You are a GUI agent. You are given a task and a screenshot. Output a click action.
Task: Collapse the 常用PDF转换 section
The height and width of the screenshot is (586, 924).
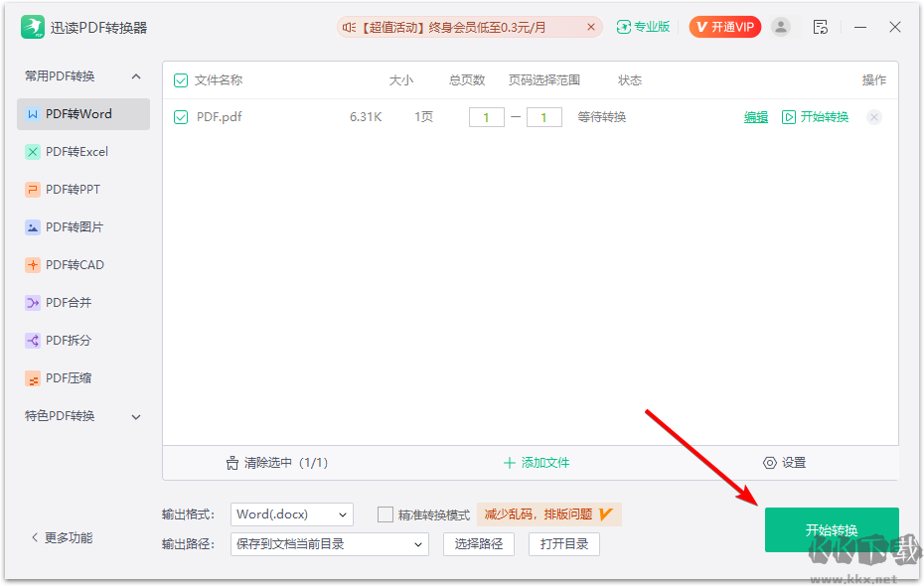pos(136,76)
